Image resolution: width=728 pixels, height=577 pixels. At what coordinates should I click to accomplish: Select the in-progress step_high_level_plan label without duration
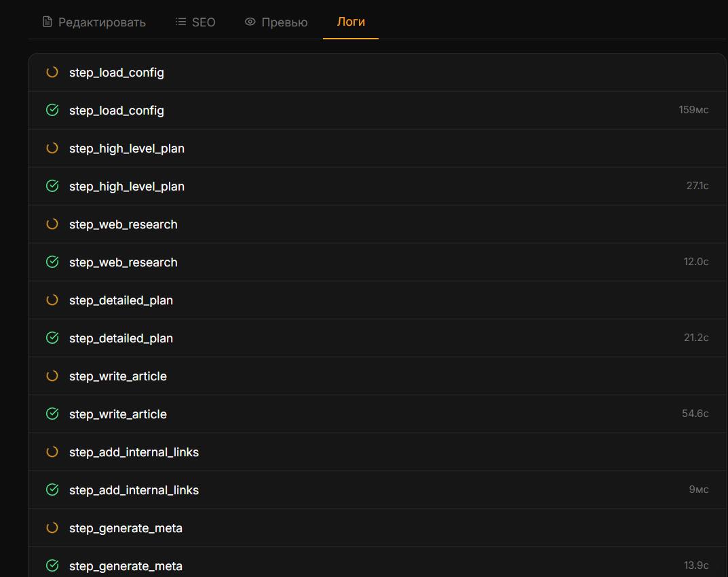click(x=127, y=149)
